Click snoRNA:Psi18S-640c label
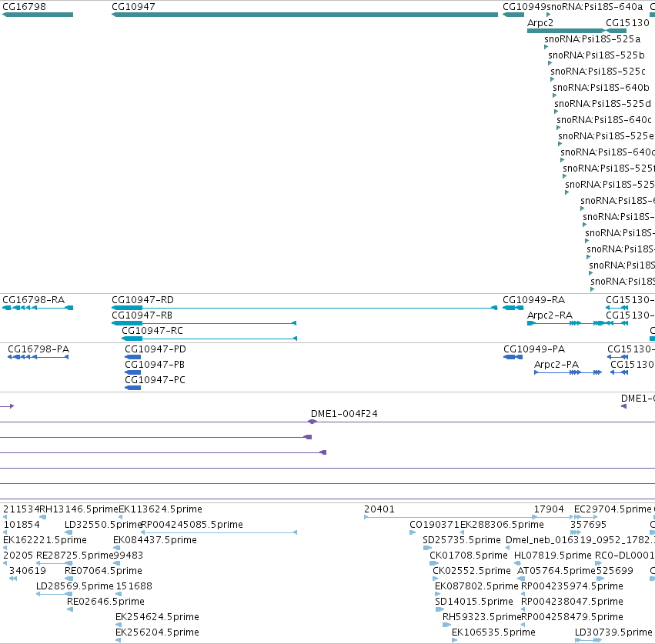Image resolution: width=655 pixels, height=644 pixels. (604, 120)
